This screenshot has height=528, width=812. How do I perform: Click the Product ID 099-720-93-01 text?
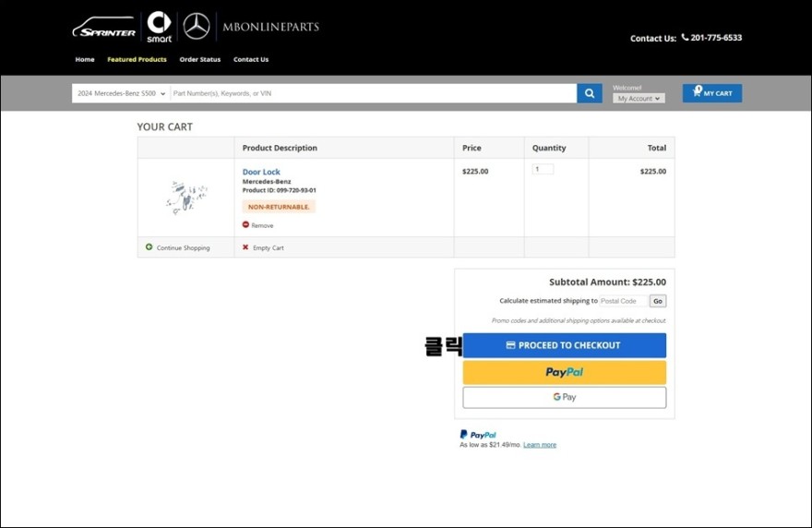279,190
